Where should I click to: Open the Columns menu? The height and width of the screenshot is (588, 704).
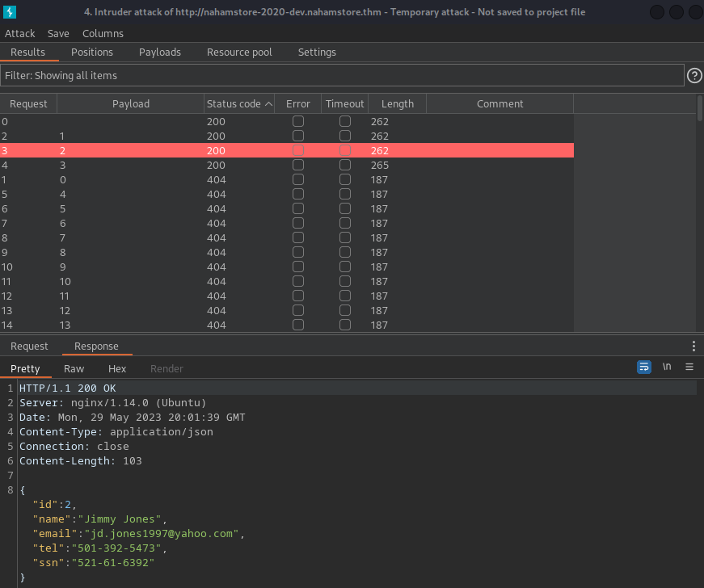click(x=103, y=33)
